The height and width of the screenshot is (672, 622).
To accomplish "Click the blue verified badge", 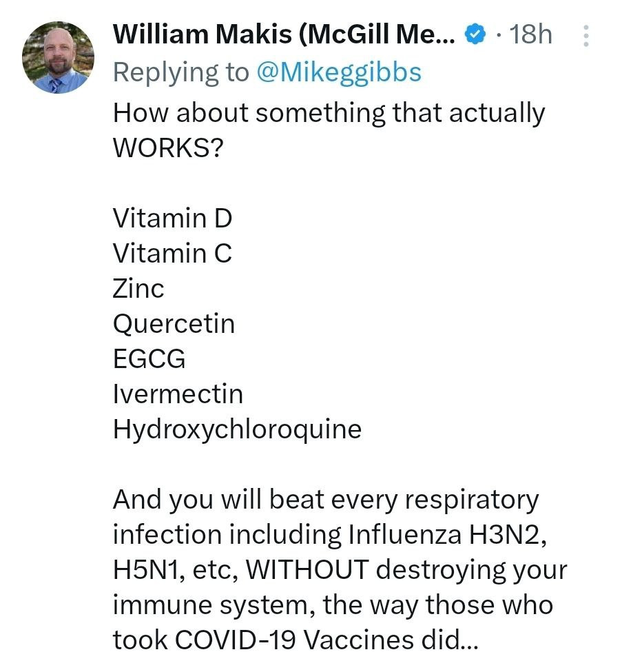I will tap(474, 34).
